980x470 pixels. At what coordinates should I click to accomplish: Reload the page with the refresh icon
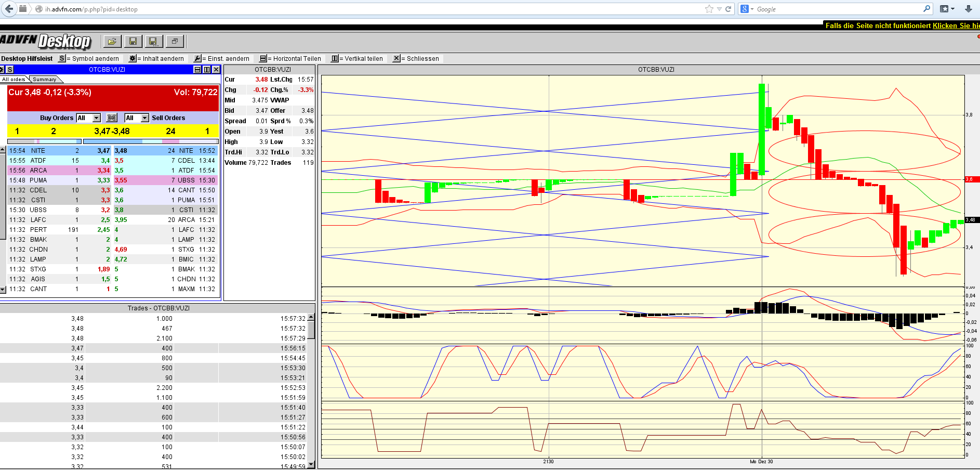(x=729, y=9)
